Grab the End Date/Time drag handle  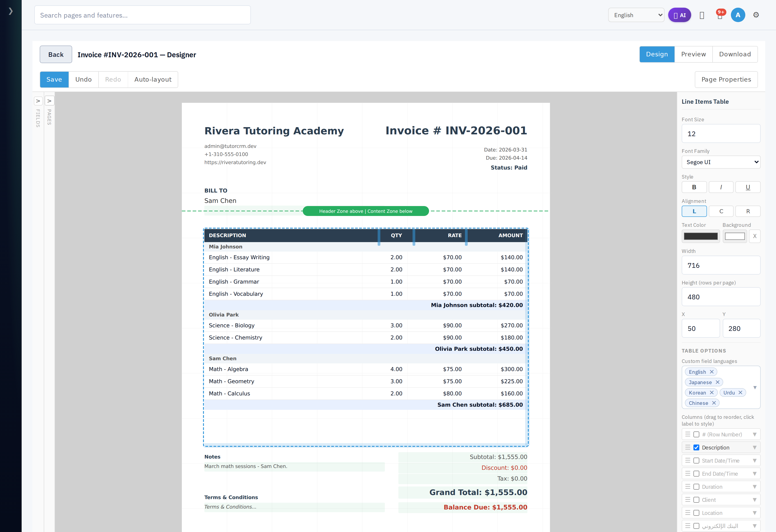688,474
